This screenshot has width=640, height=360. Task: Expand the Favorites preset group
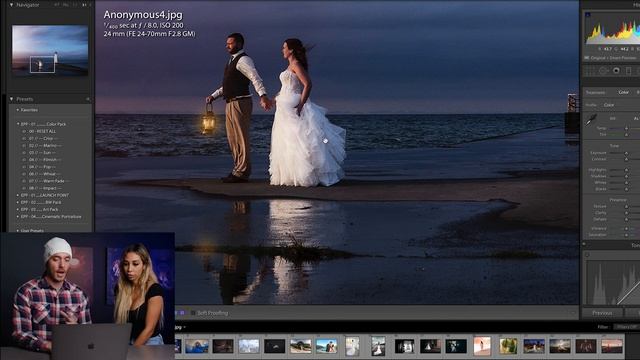(x=18, y=110)
